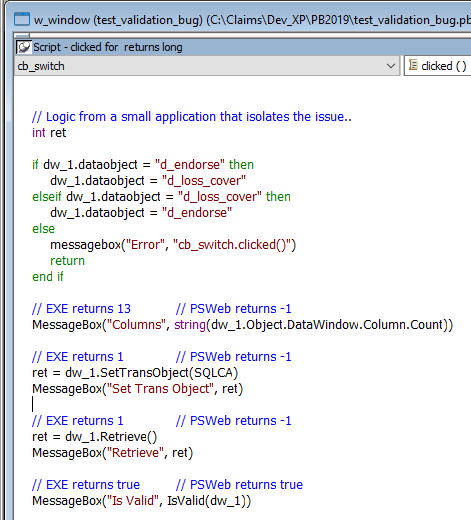The width and height of the screenshot is (471, 520).
Task: Click the MessageBox("Retrieve", ret) line
Action: pyautogui.click(x=112, y=453)
